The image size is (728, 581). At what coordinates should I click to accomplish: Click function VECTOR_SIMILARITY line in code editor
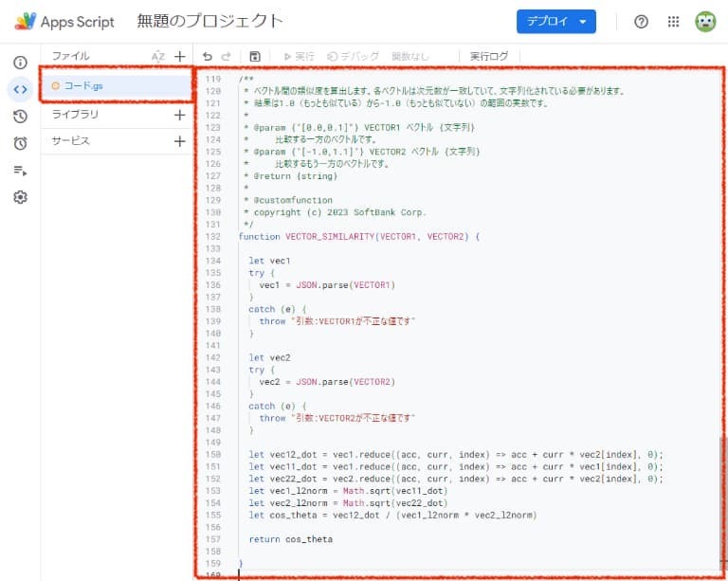pos(360,236)
